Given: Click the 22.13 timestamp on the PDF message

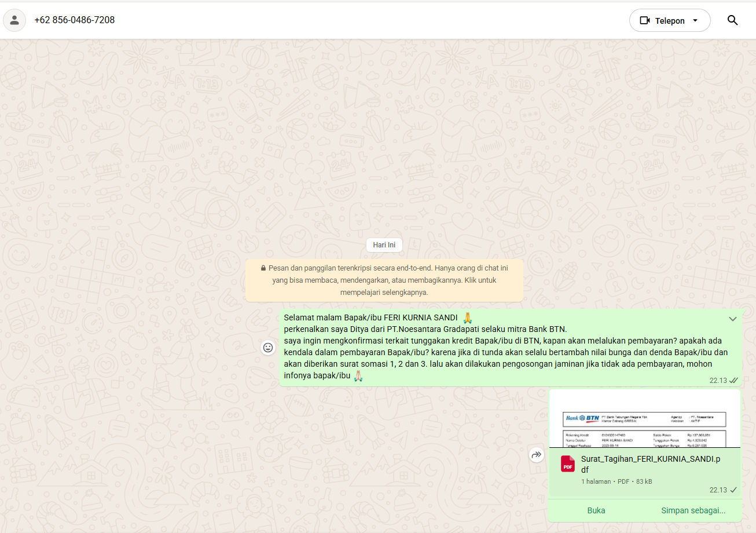Looking at the screenshot, I should click(x=718, y=490).
